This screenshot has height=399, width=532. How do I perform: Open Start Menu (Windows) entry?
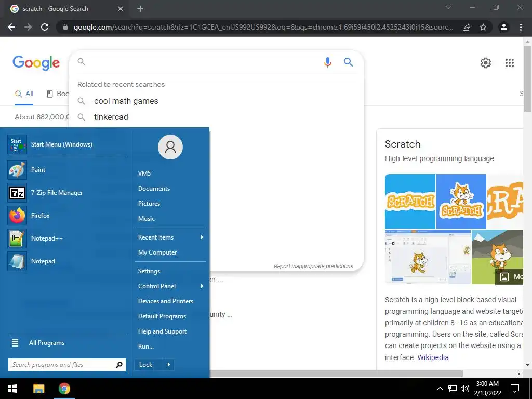pos(67,144)
